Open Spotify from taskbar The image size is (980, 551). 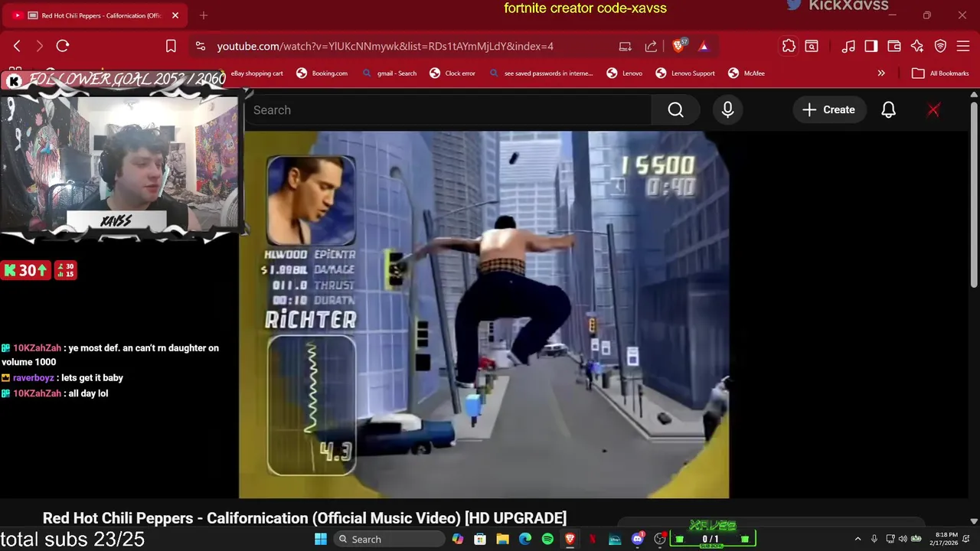[547, 540]
